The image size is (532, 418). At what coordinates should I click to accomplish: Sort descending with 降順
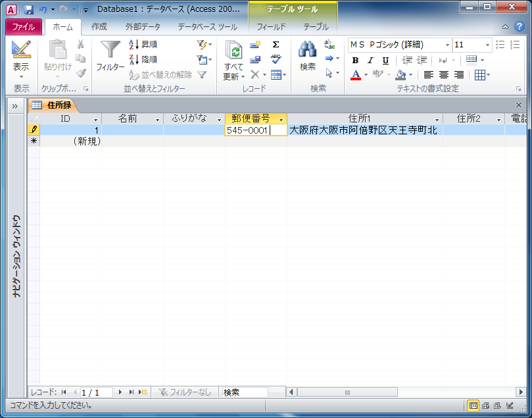(x=143, y=59)
